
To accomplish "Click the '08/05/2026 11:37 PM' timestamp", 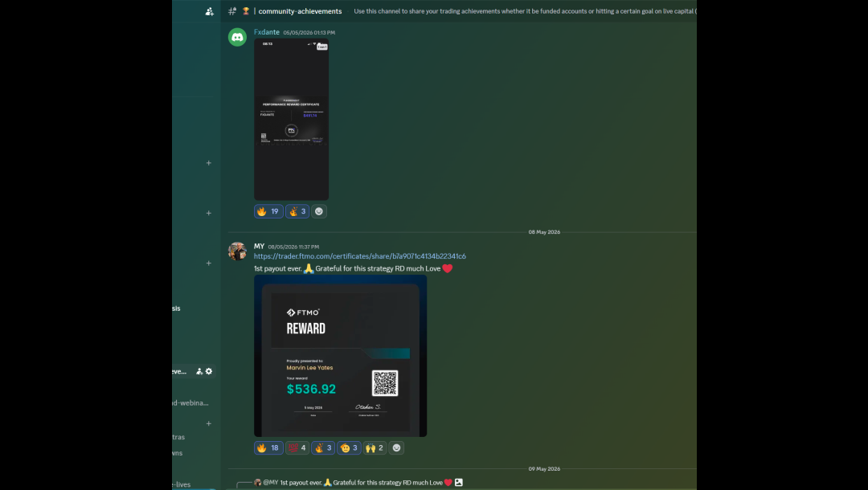I will click(293, 247).
